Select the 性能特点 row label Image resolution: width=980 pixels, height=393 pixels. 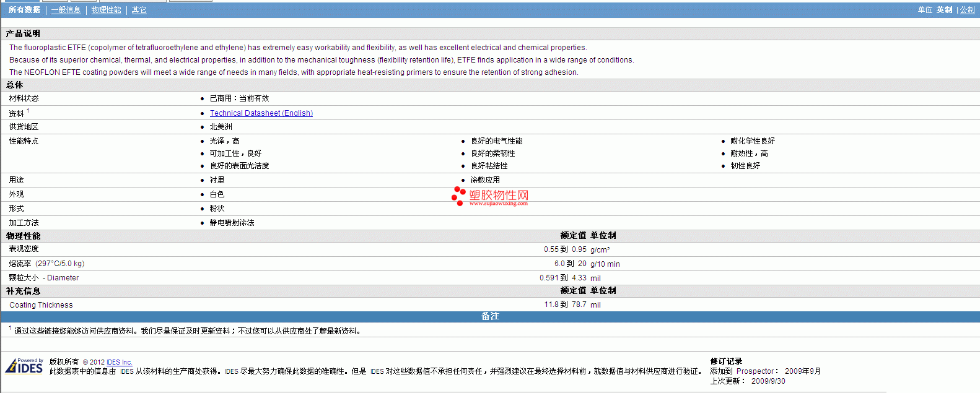pos(24,141)
